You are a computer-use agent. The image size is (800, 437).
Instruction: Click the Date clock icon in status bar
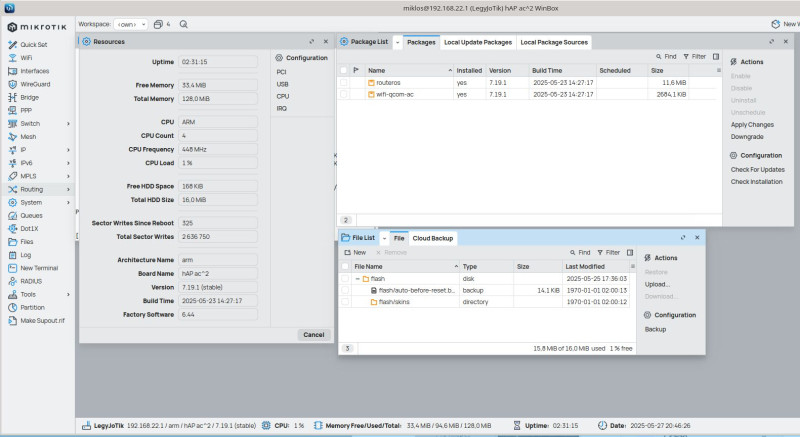(602, 425)
